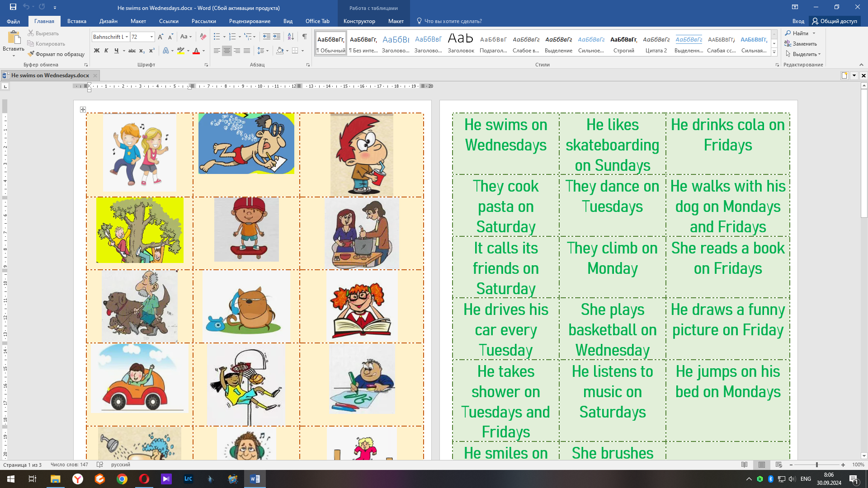Image resolution: width=868 pixels, height=488 pixels.
Task: Open the Select (Выделить) dropdown
Action: pyautogui.click(x=803, y=54)
